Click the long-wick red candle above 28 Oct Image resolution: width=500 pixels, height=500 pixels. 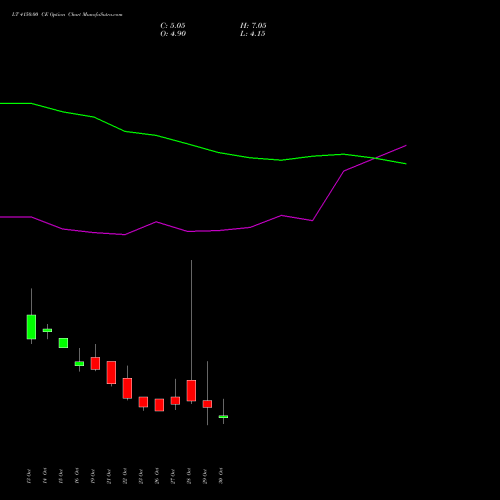[x=191, y=390]
